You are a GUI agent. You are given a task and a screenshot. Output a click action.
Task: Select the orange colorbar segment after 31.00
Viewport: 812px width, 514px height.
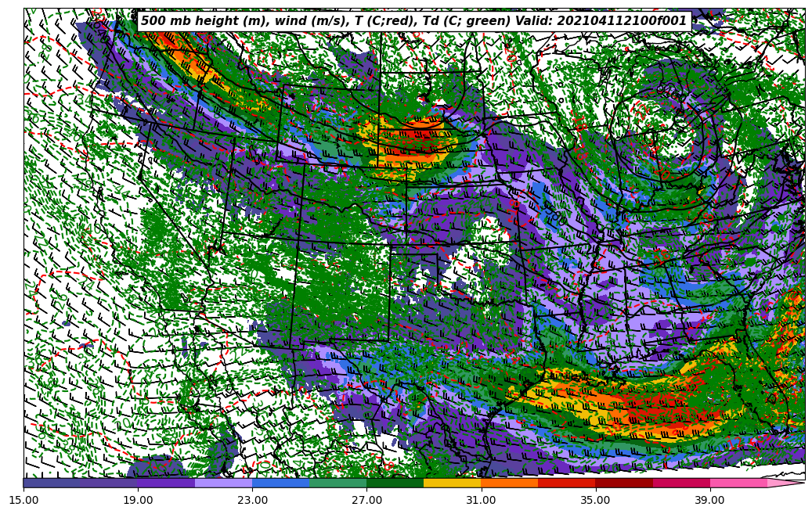point(510,483)
